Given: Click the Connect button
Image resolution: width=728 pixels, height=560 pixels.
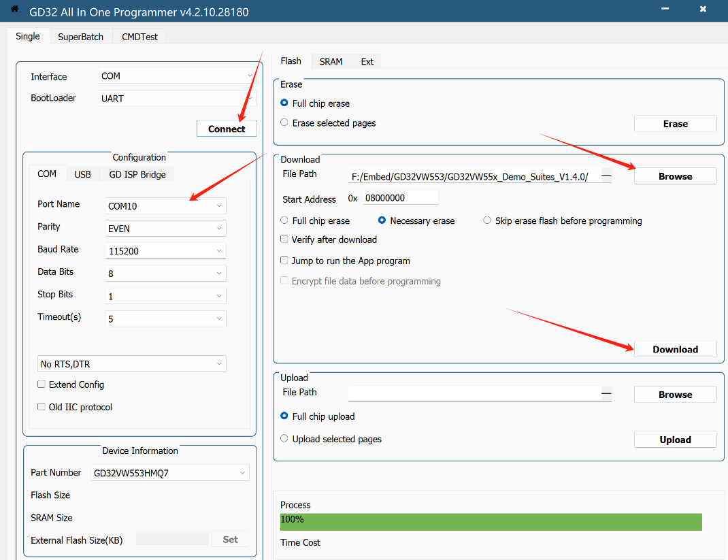Looking at the screenshot, I should (x=227, y=129).
